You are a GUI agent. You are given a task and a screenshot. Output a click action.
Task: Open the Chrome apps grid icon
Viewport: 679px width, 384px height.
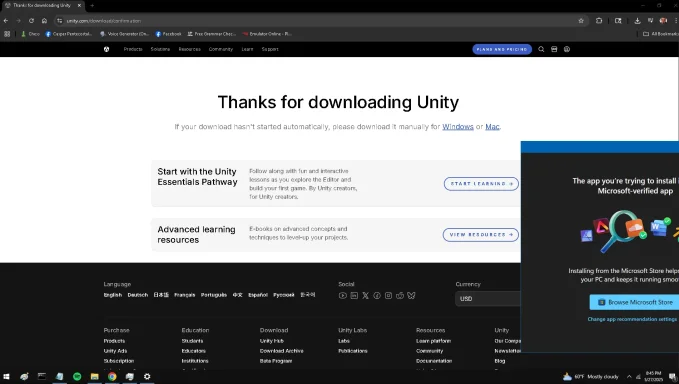click(7, 34)
